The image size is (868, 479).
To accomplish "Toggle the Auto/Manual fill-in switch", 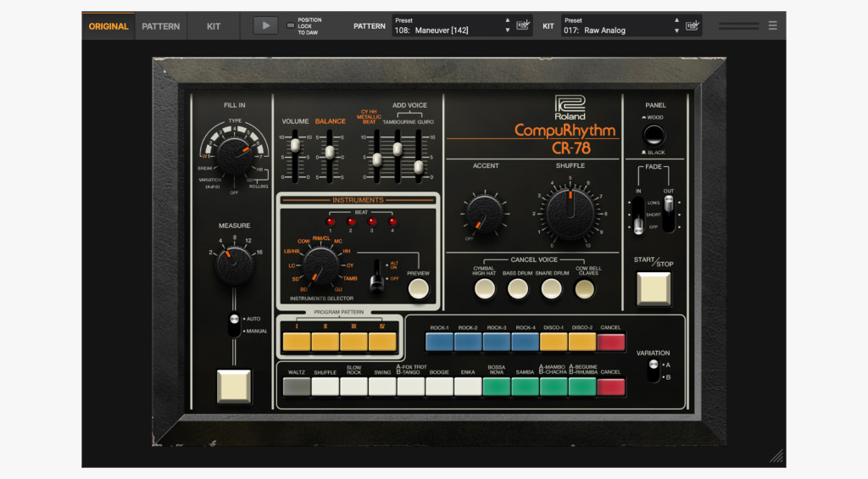I will tap(234, 325).
